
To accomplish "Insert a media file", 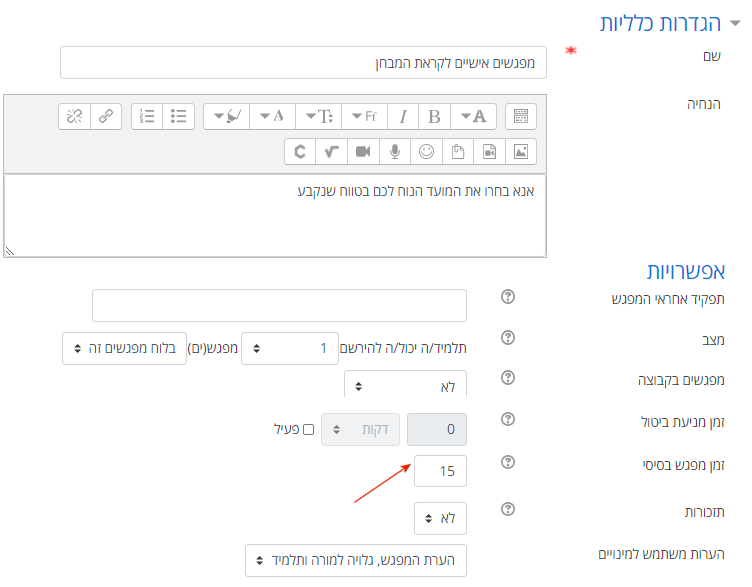I will [x=489, y=152].
